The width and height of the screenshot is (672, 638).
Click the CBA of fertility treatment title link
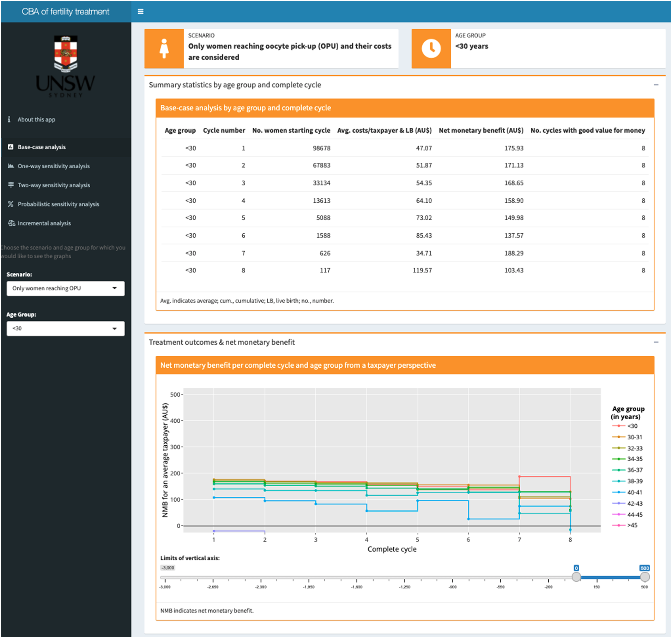pyautogui.click(x=66, y=12)
